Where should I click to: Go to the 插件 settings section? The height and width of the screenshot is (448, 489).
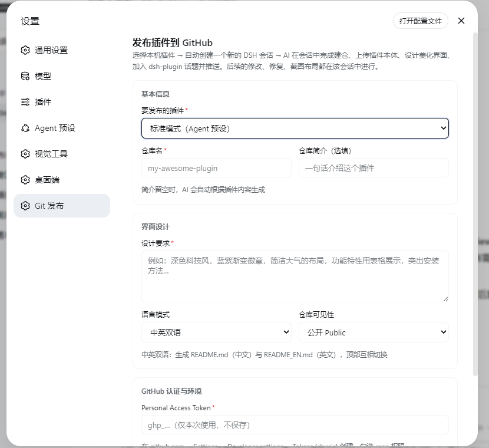[62, 102]
